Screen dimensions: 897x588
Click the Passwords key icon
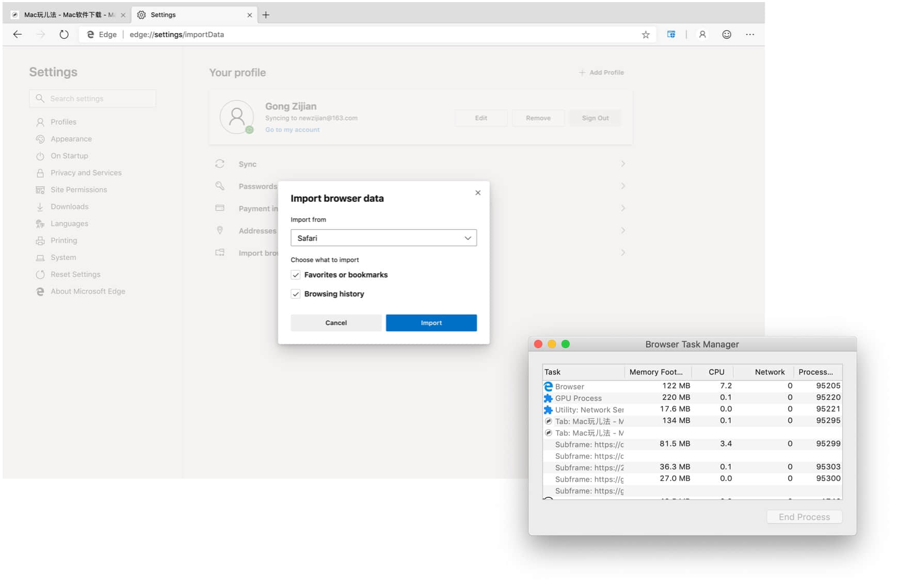click(220, 186)
